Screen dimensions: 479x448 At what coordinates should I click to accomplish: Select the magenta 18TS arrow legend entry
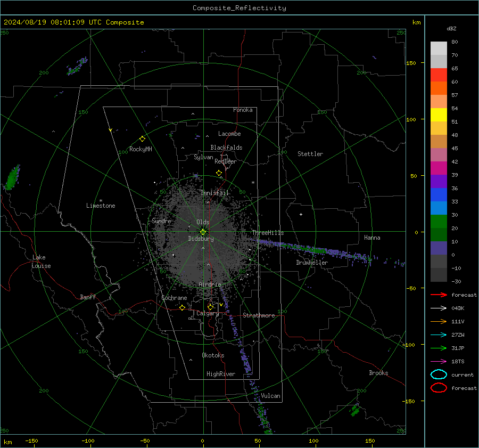[439, 362]
